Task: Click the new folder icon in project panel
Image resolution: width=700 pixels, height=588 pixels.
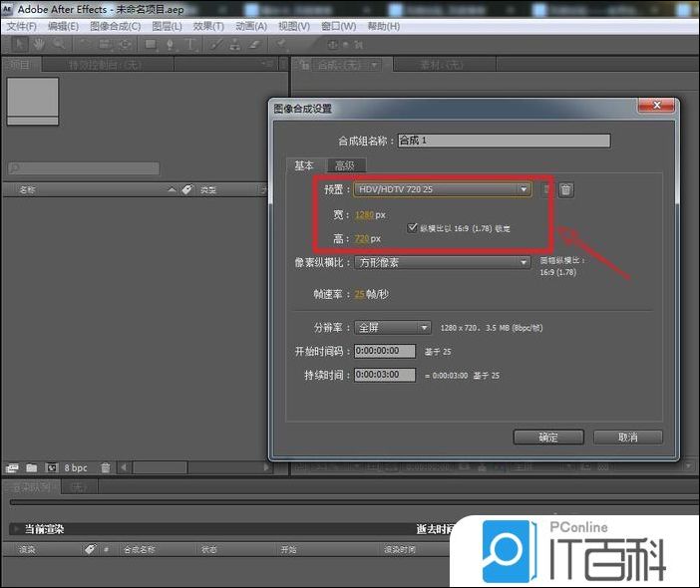Action: point(32,467)
